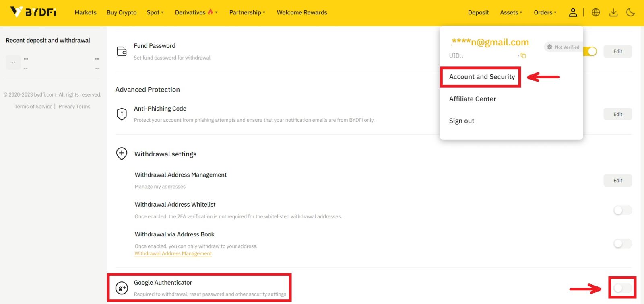
Task: Open the Assets dropdown
Action: pyautogui.click(x=511, y=12)
